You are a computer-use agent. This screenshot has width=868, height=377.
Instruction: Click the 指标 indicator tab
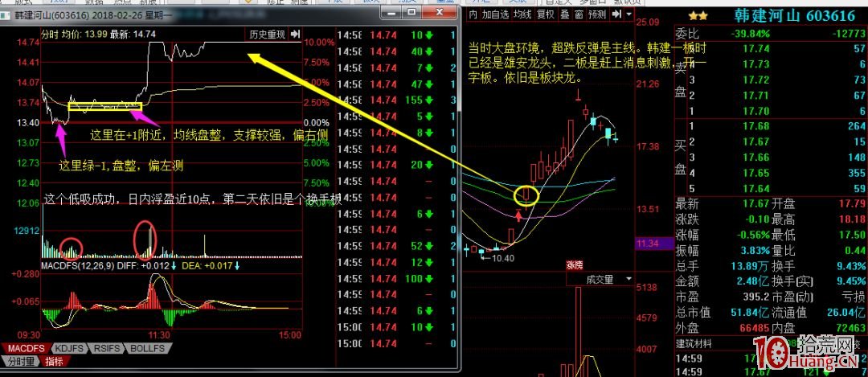pyautogui.click(x=54, y=363)
